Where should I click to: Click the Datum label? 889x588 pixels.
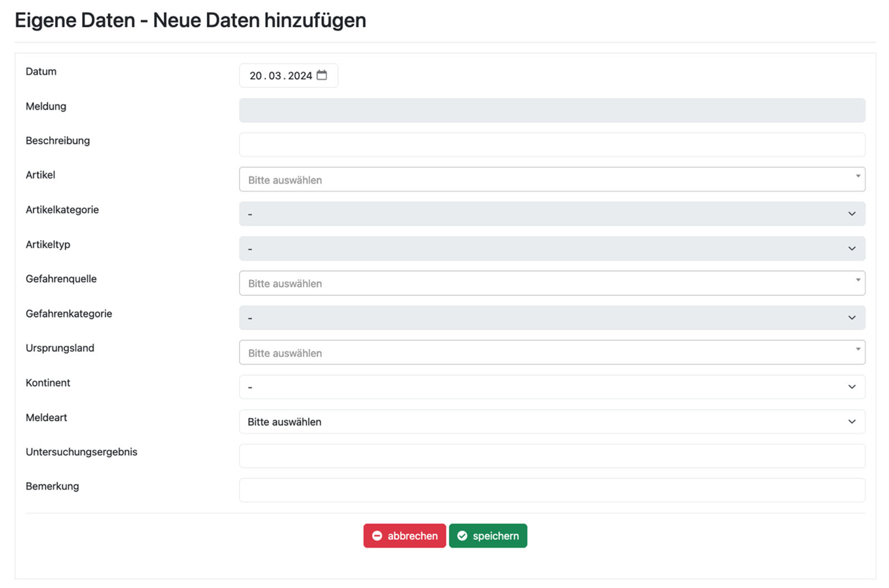41,71
